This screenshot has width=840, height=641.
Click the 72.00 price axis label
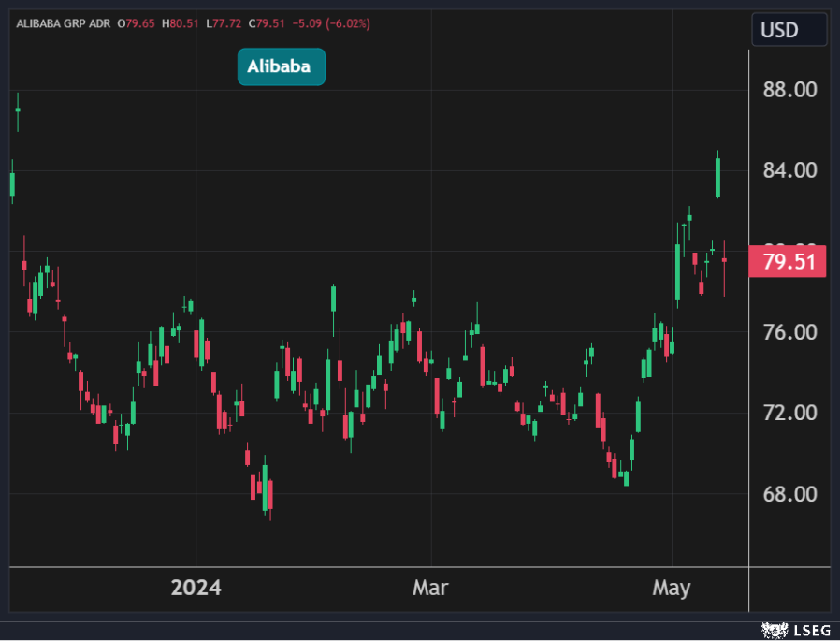(791, 413)
